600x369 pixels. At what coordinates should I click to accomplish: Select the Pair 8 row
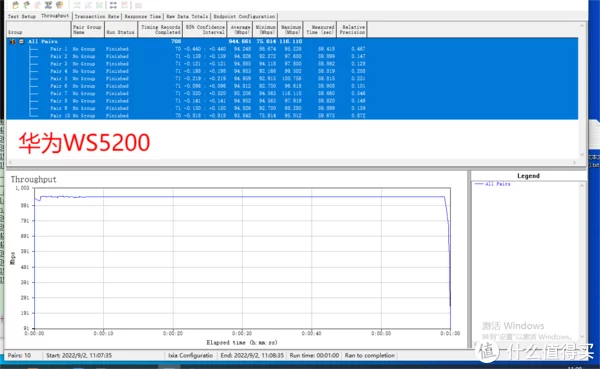[292, 101]
